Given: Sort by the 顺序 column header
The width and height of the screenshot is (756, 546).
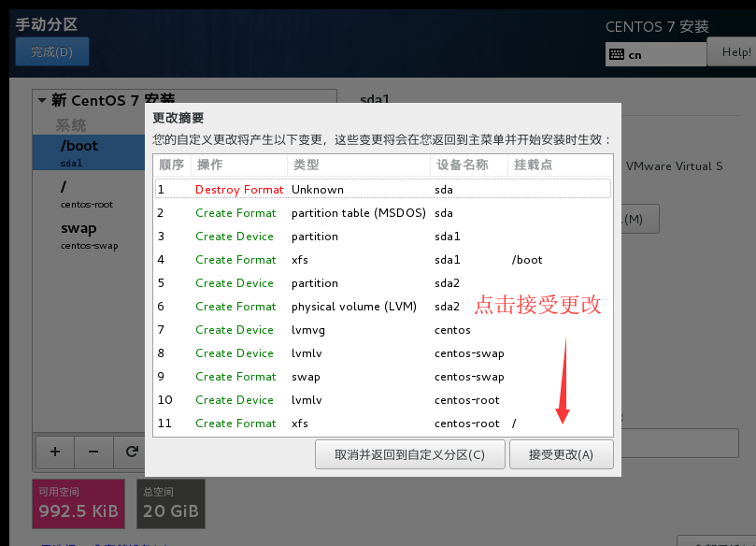Looking at the screenshot, I should pyautogui.click(x=172, y=165).
